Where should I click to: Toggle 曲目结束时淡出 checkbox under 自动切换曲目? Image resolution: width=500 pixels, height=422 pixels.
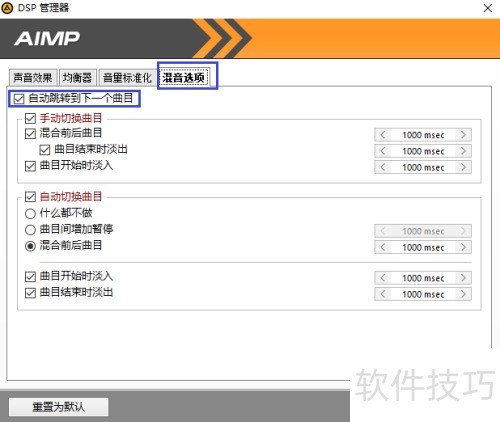(30, 293)
